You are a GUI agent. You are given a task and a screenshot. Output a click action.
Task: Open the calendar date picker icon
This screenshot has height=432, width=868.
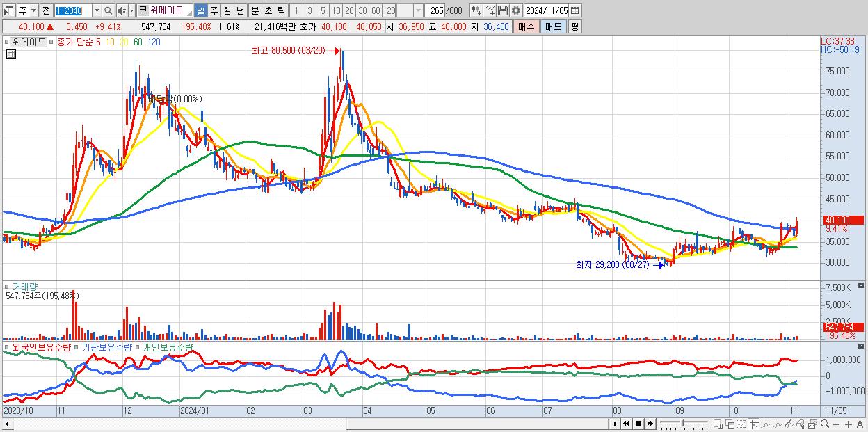point(574,10)
